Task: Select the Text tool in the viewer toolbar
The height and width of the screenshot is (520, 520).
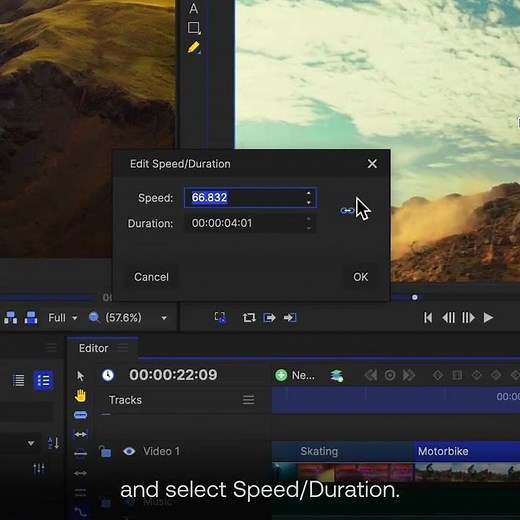Action: point(193,8)
